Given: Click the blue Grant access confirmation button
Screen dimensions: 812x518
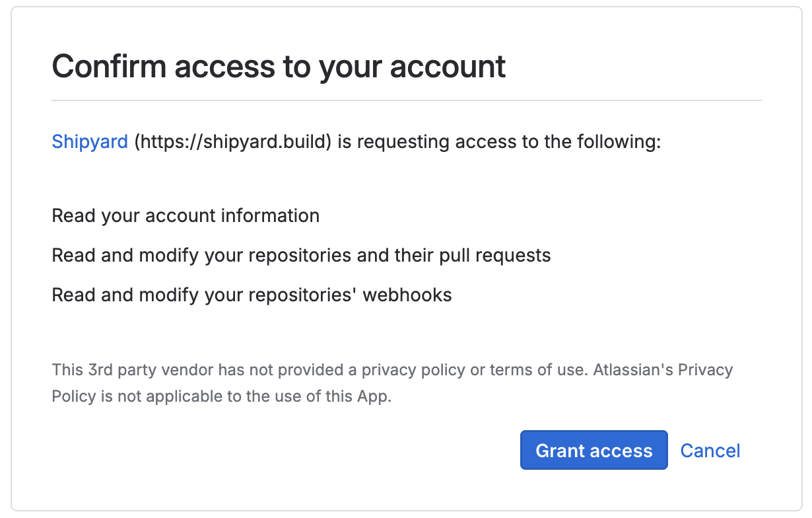Looking at the screenshot, I should [593, 450].
